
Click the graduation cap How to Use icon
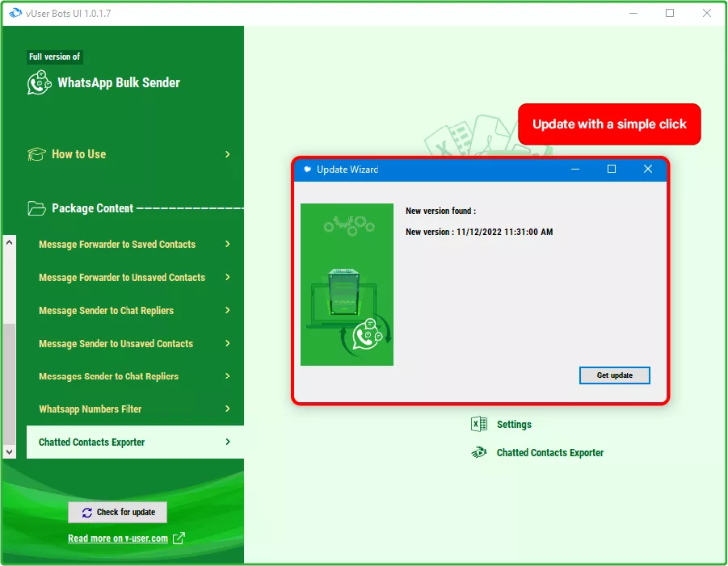coord(36,154)
